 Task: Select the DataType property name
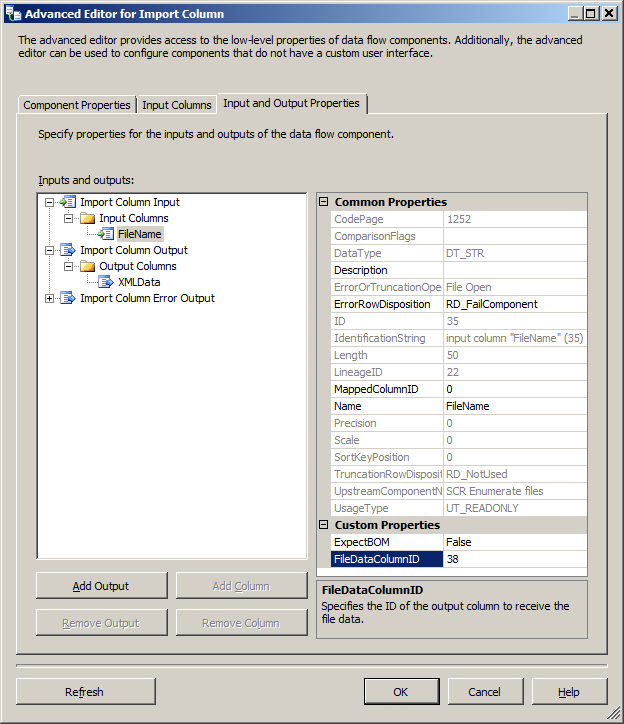[x=387, y=253]
